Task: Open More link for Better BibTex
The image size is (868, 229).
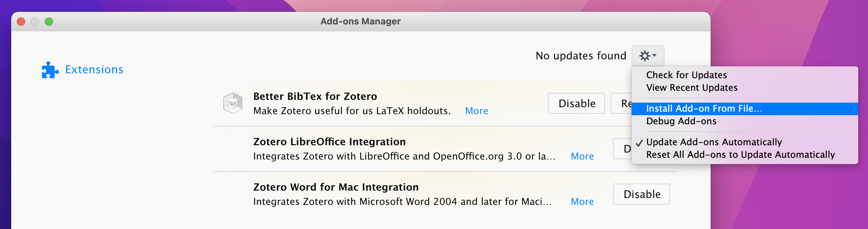Action: point(476,111)
